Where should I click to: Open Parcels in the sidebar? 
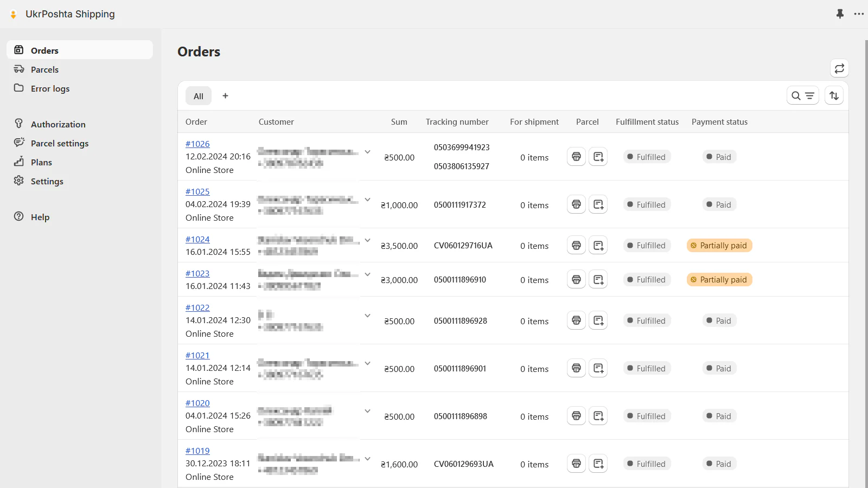tap(44, 69)
